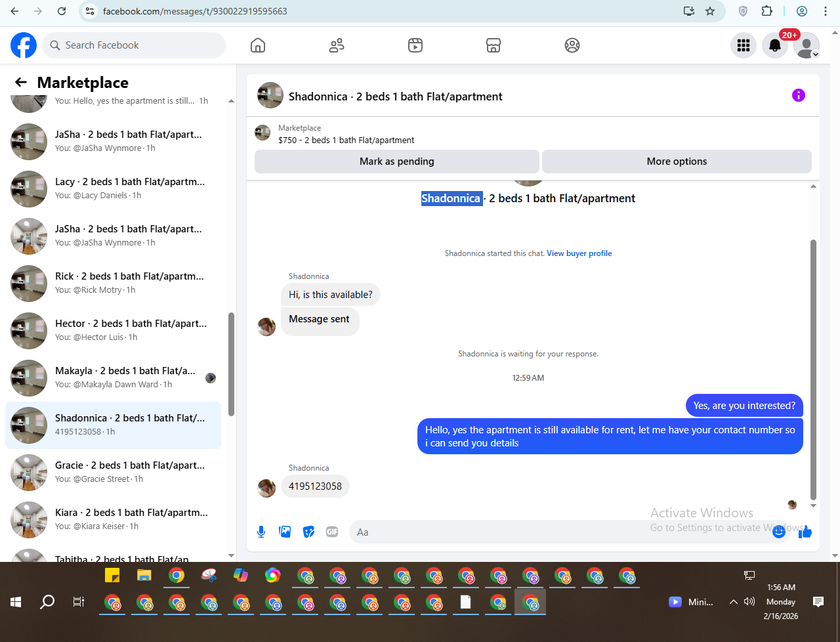
Task: Attach a photo with the image icon
Action: click(x=285, y=532)
